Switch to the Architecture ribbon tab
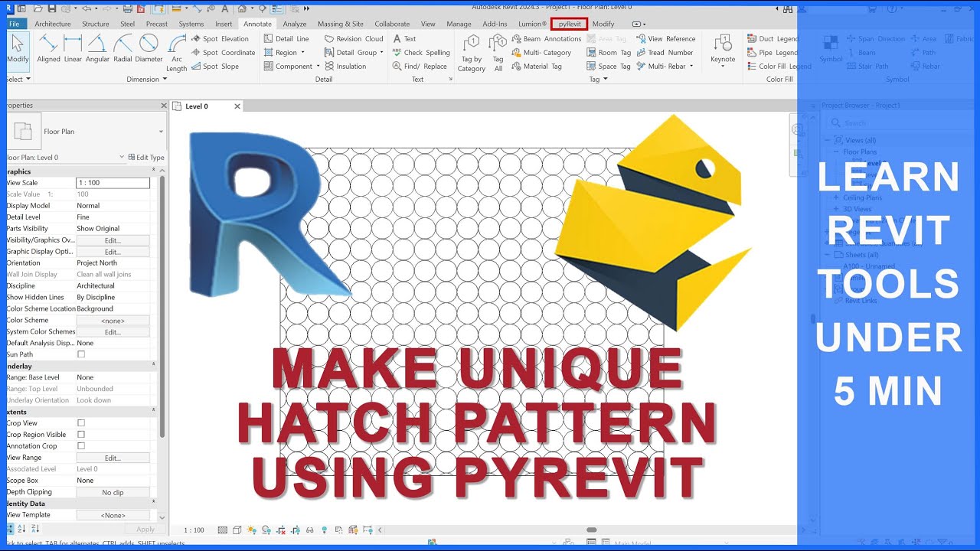Screen dimensions: 980x551 tap(53, 24)
